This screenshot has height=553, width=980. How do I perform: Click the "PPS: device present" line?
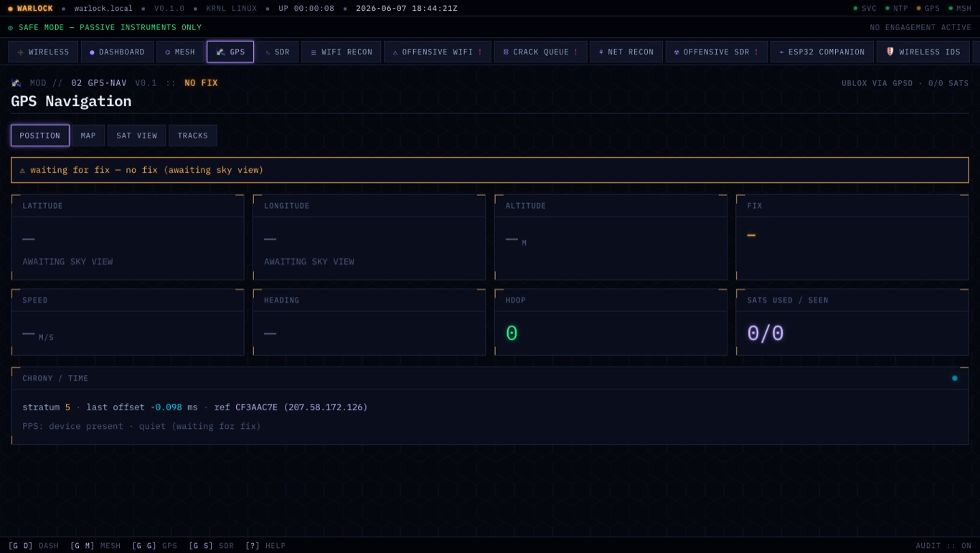(x=141, y=427)
